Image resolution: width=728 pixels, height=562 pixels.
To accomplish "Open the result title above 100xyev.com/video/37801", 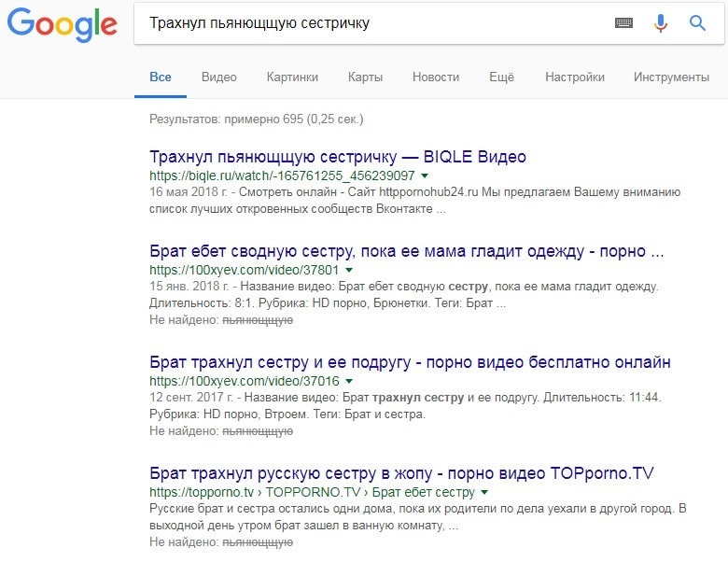I will [x=407, y=251].
